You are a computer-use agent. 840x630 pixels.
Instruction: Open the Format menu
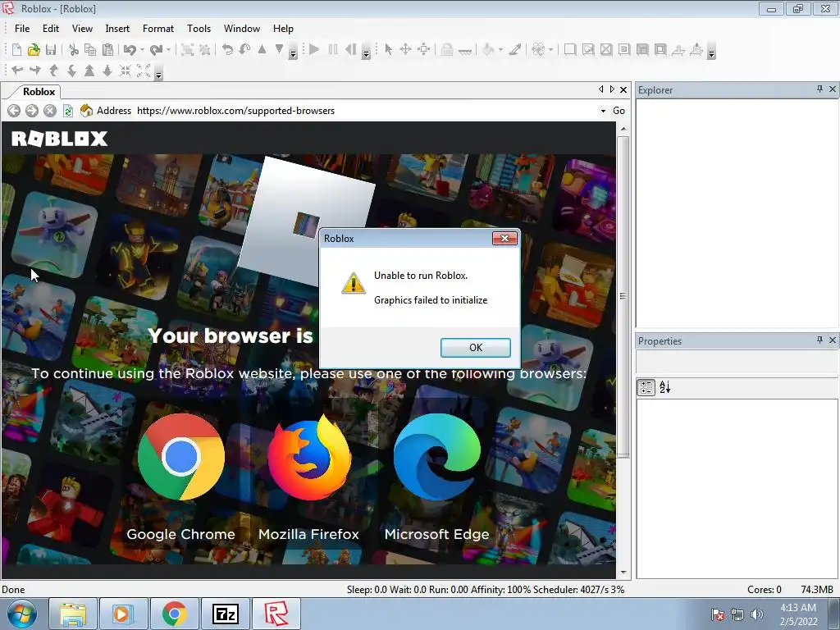pyautogui.click(x=158, y=29)
